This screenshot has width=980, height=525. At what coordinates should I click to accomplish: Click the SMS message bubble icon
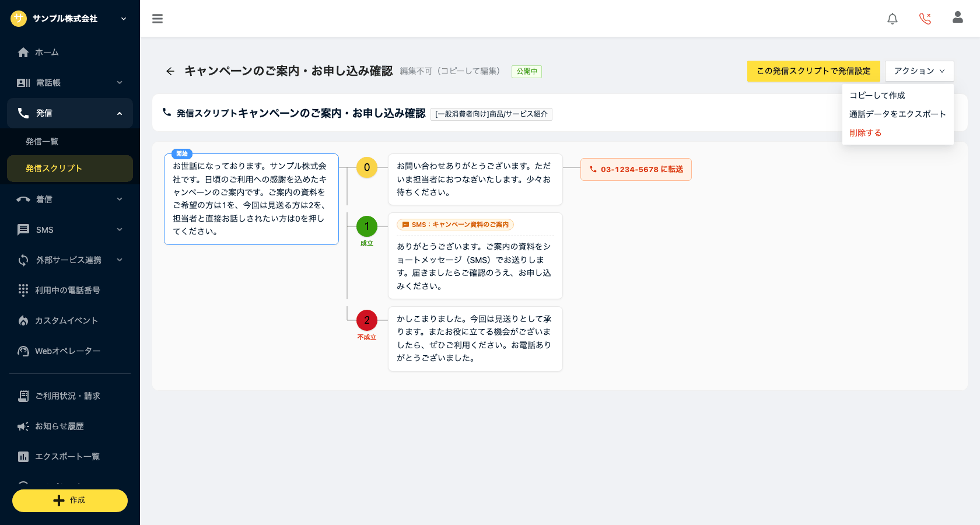[x=23, y=230]
